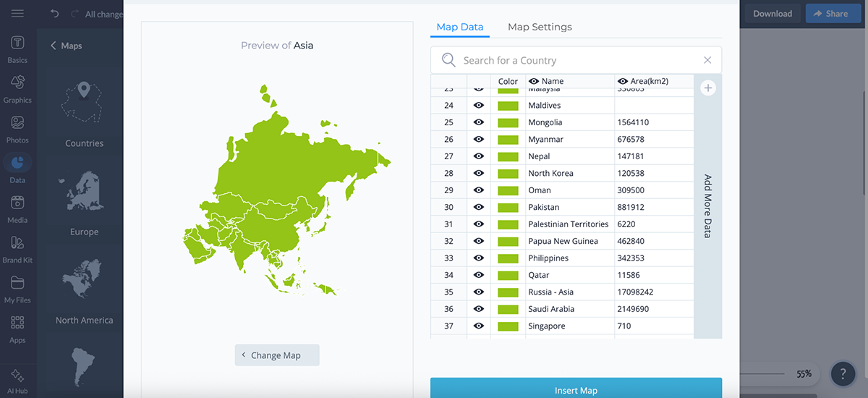The image size is (868, 398).
Task: Click the Download button
Action: point(773,13)
